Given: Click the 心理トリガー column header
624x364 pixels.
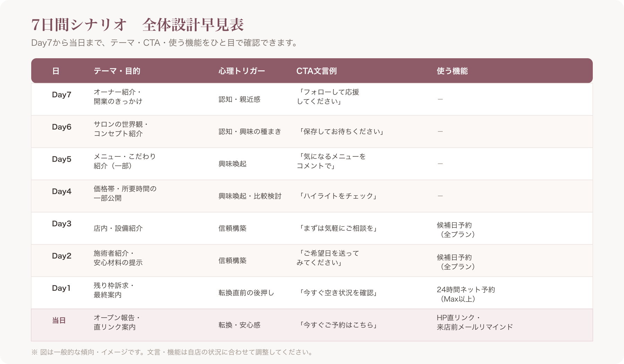Looking at the screenshot, I should (242, 71).
